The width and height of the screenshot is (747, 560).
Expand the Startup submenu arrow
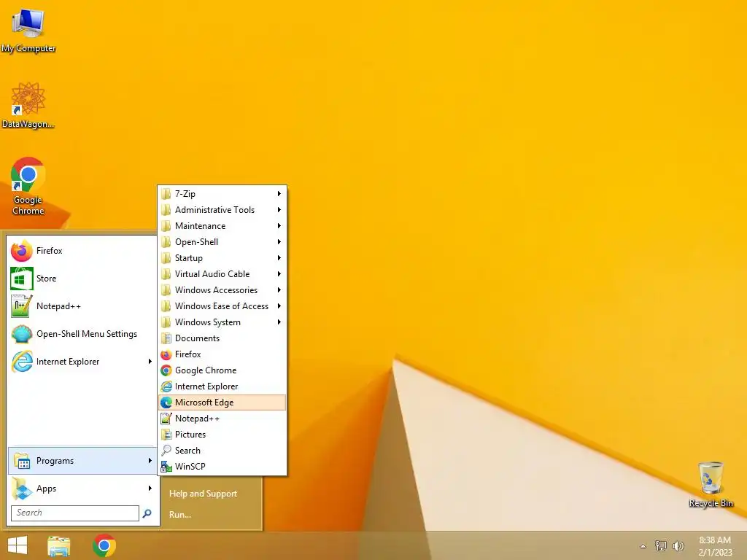279,258
